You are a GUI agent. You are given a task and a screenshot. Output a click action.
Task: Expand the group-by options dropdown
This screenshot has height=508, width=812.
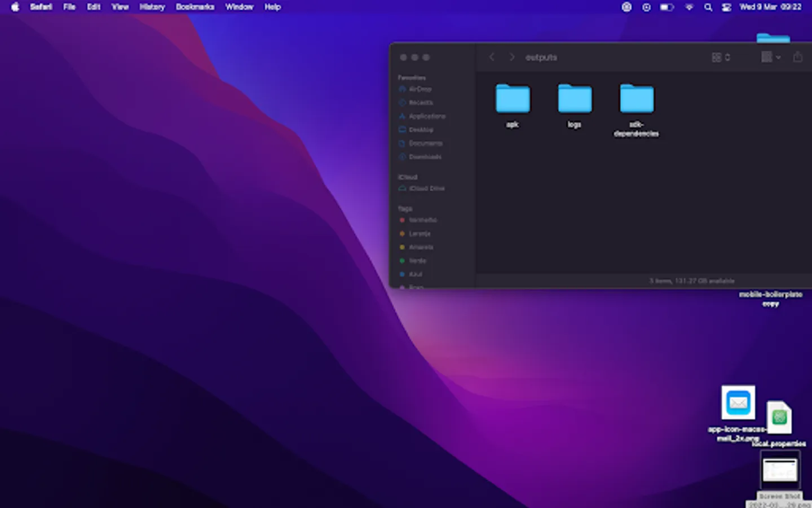[x=771, y=57]
